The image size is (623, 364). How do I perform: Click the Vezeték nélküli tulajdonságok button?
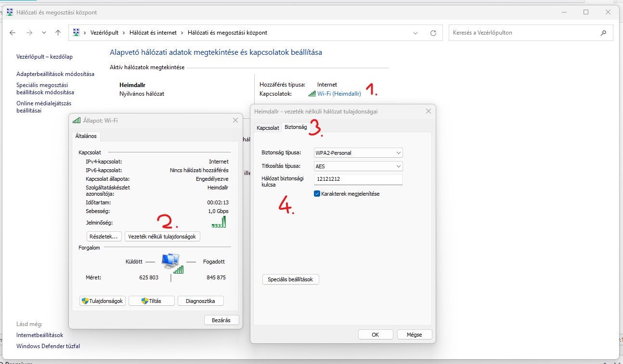coord(162,237)
